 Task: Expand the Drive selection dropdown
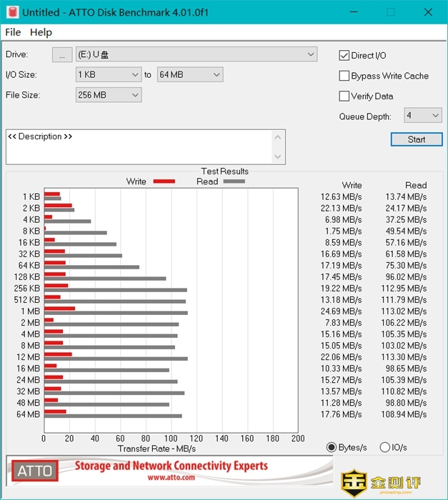point(311,54)
